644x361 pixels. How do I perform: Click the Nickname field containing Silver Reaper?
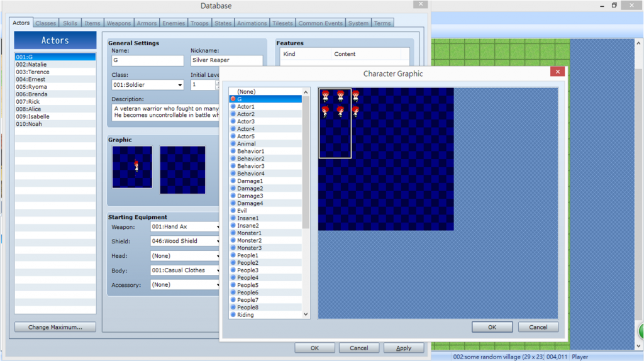226,60
